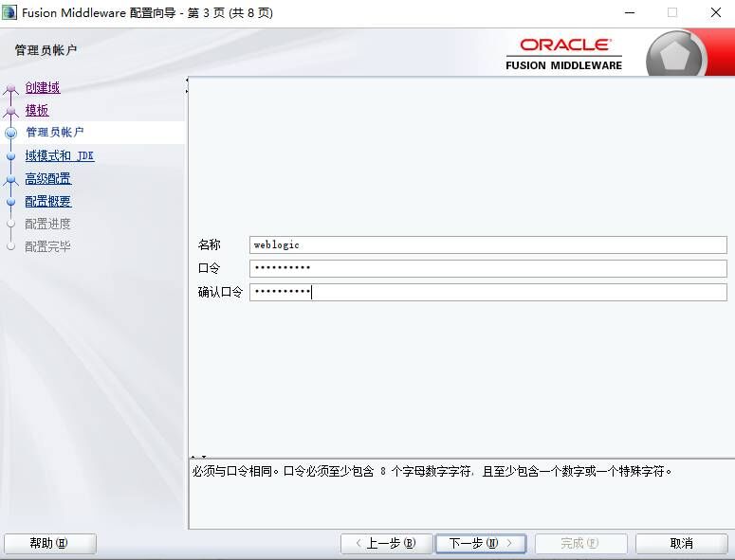The image size is (735, 560).
Task: Cancel the wizard with 取消 button
Action: pos(682,543)
